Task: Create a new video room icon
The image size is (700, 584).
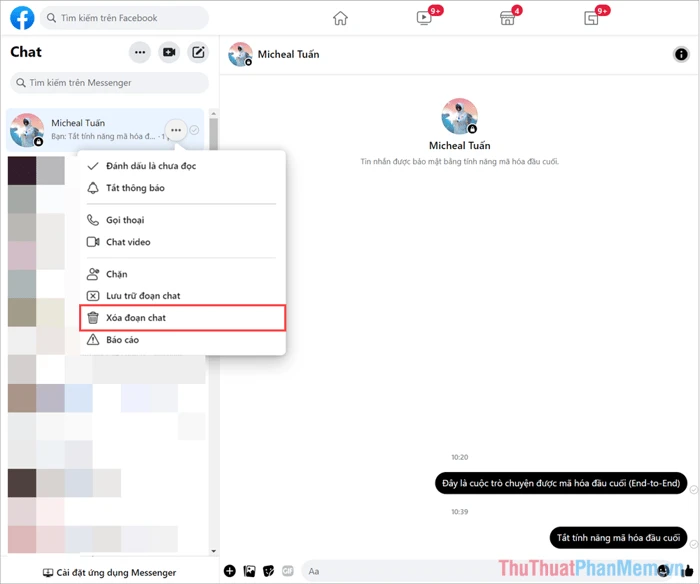Action: pos(169,52)
